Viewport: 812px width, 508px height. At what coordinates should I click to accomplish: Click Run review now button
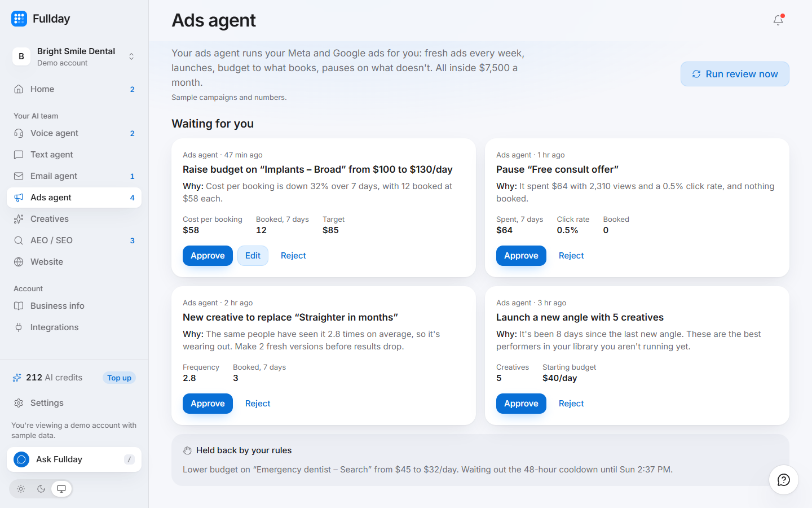tap(735, 74)
